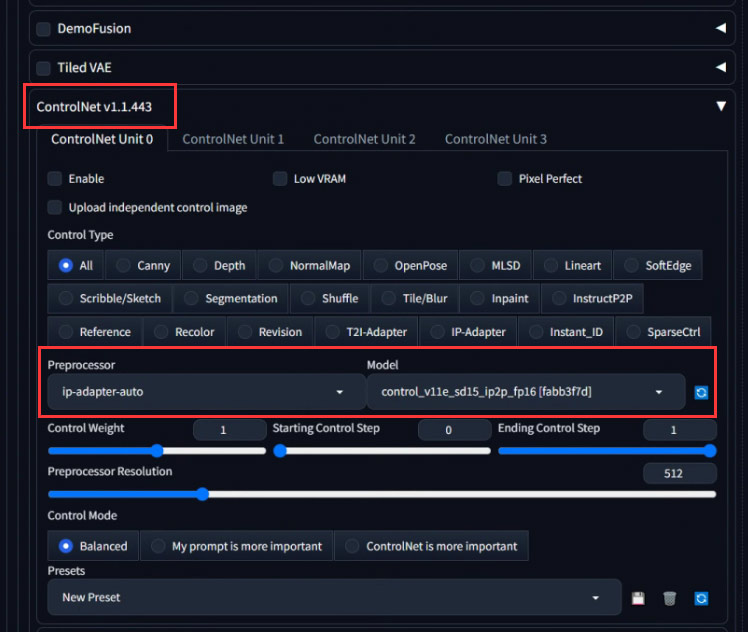This screenshot has height=632, width=748.
Task: Select the IP-Adapter control type
Action: coord(468,332)
